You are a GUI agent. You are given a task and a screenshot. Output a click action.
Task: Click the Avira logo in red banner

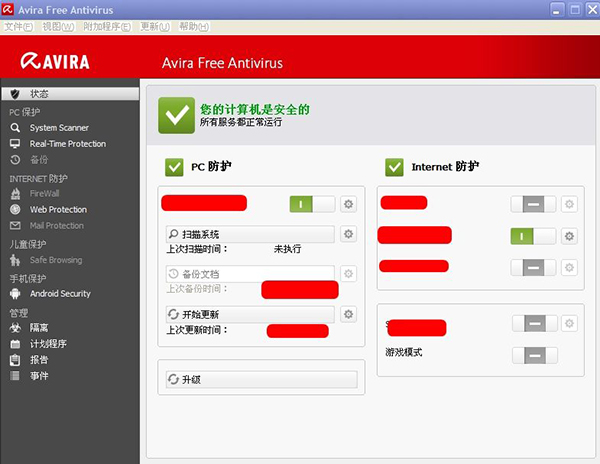pos(55,61)
